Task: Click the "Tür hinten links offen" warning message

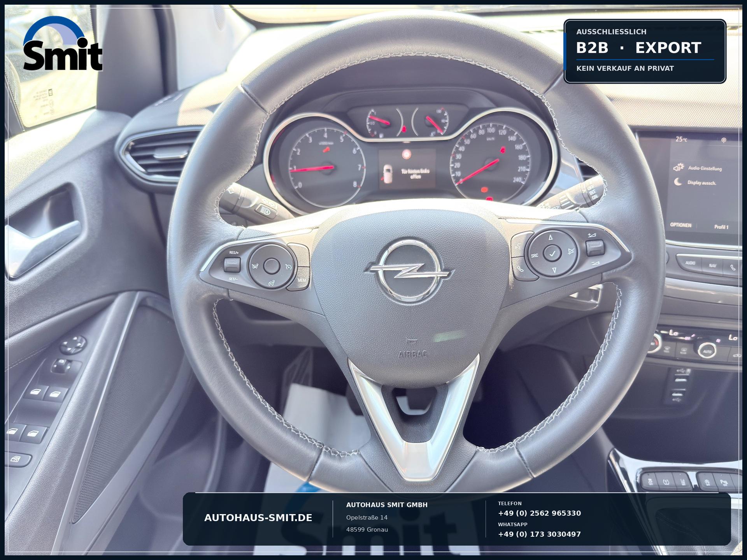Action: (x=416, y=173)
